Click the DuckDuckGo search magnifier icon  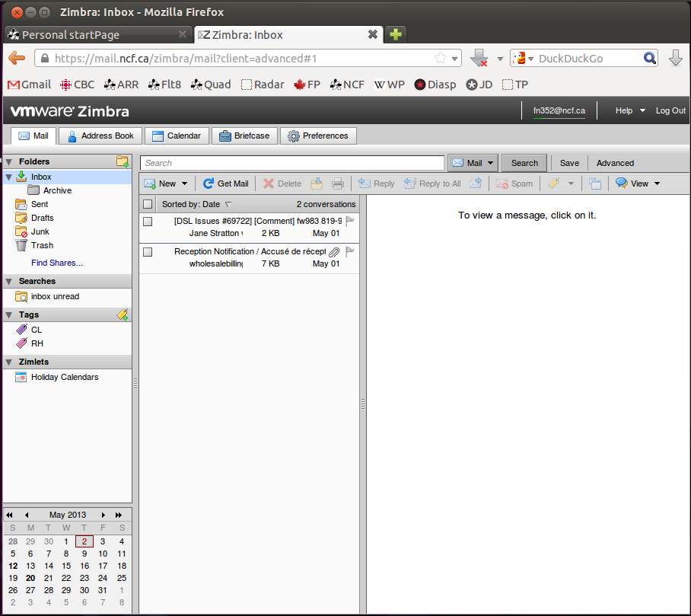coord(650,58)
